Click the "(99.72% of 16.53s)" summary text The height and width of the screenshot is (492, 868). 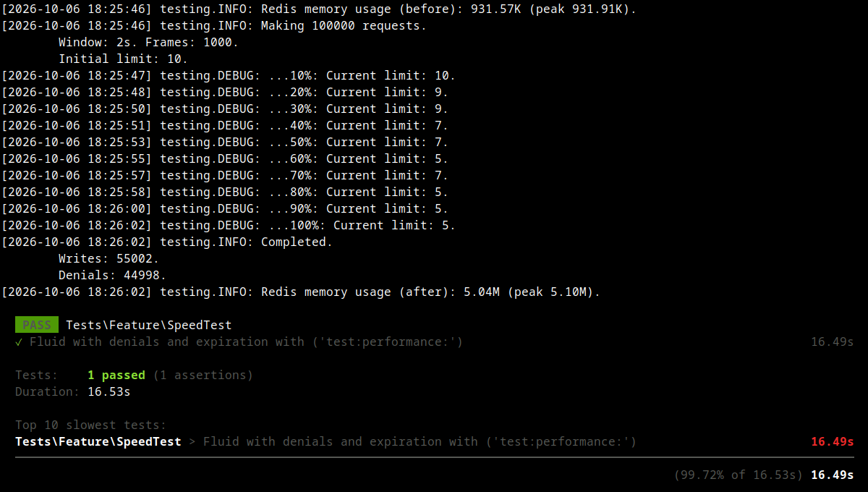click(x=738, y=475)
